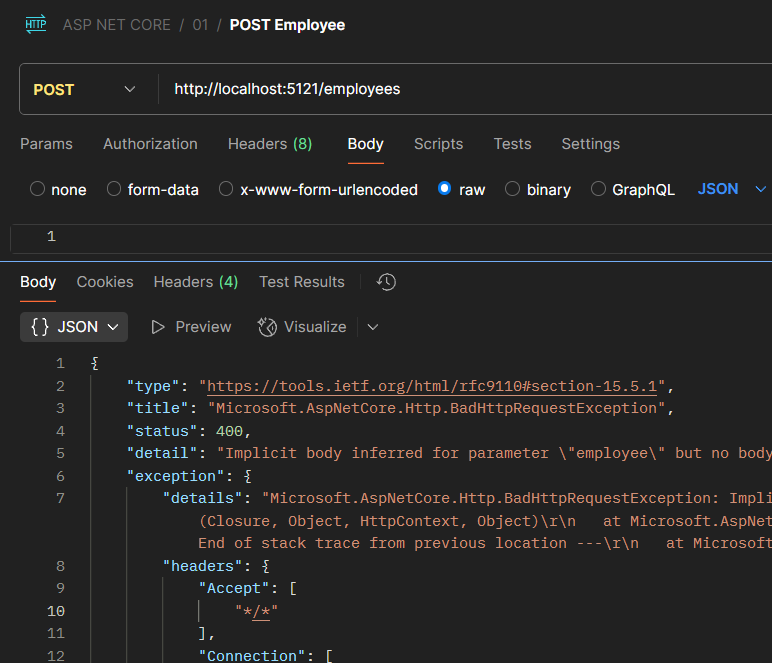The height and width of the screenshot is (663, 772).
Task: Choose the binary body radio option
Action: click(512, 189)
